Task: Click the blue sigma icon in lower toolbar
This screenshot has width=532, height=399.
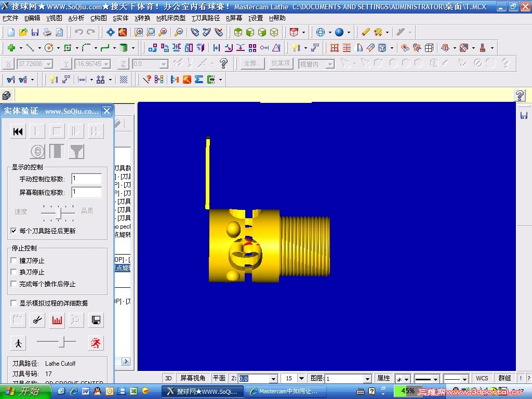Action: pyautogui.click(x=199, y=79)
